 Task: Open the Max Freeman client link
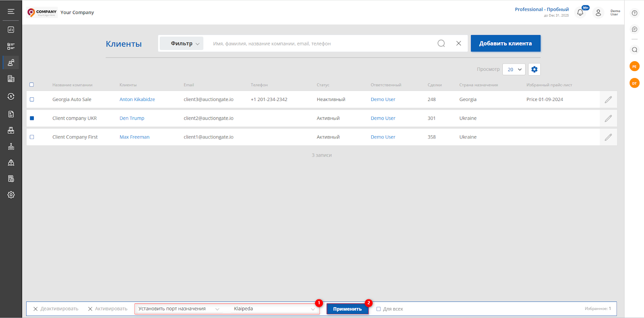click(x=134, y=137)
